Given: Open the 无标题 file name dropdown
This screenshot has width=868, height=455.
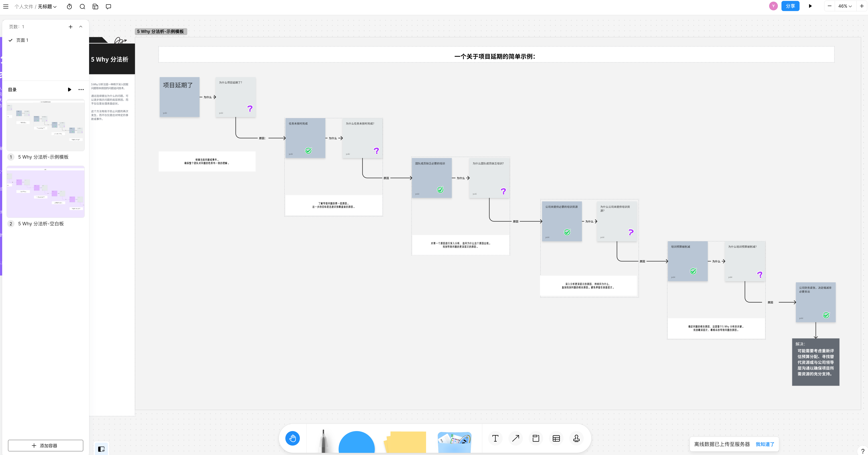Looking at the screenshot, I should (x=47, y=6).
